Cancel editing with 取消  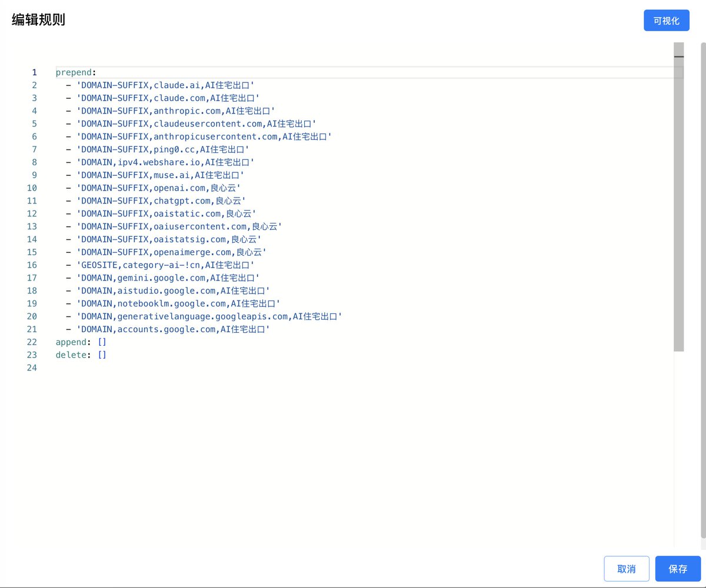[627, 569]
